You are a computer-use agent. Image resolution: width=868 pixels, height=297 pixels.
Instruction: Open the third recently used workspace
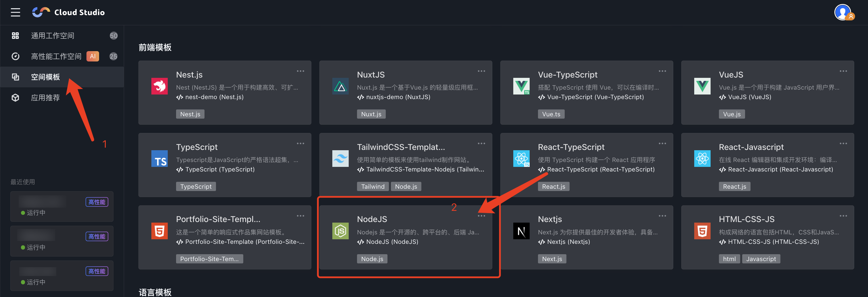pyautogui.click(x=62, y=276)
